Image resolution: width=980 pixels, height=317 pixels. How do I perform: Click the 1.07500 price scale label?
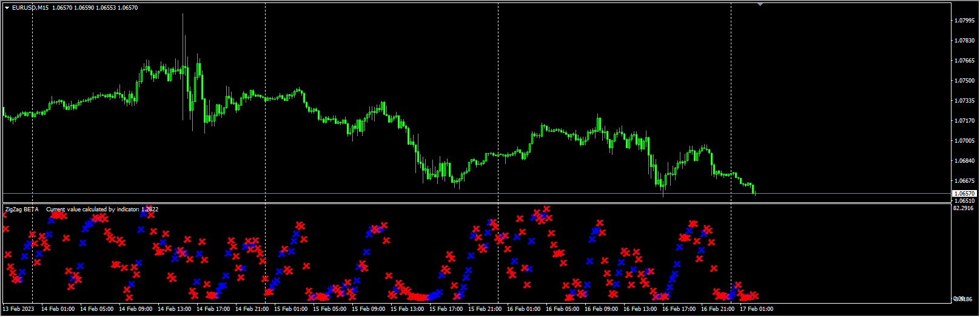(964, 81)
